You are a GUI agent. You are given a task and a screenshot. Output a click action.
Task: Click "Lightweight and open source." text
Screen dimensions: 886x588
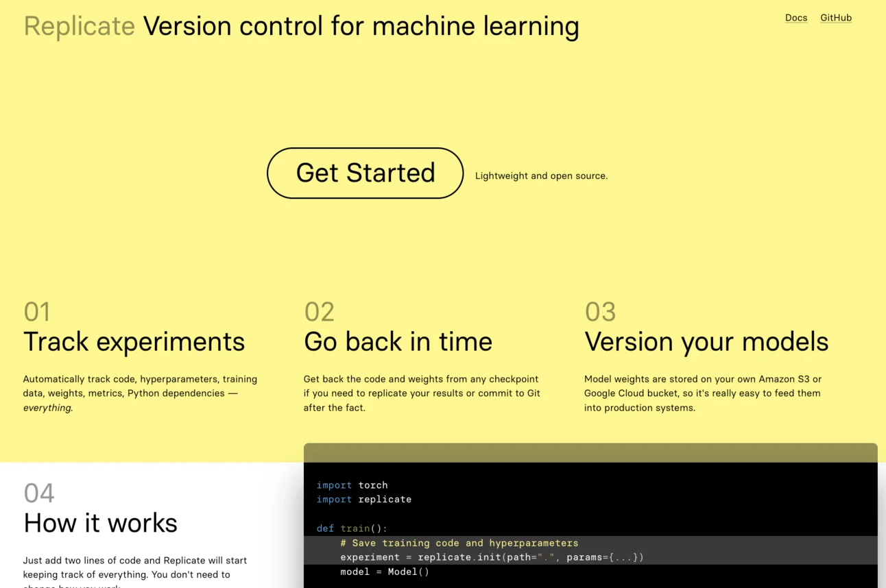pos(541,176)
